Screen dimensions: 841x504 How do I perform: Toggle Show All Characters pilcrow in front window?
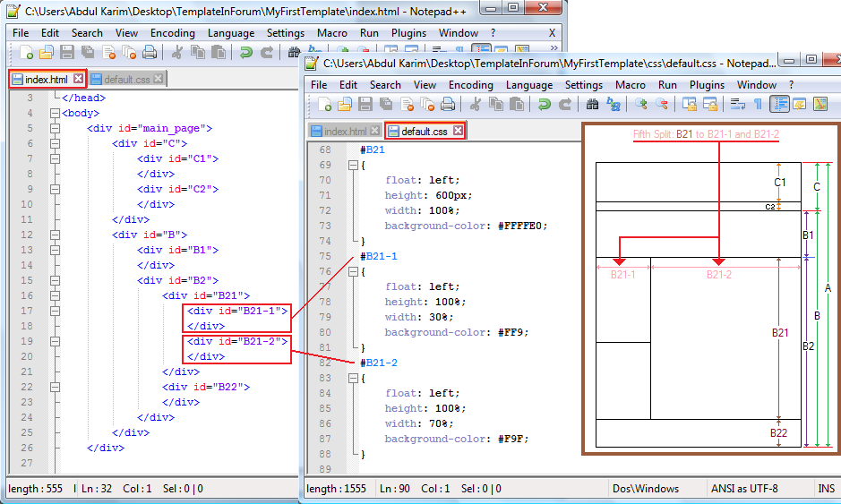(x=758, y=105)
